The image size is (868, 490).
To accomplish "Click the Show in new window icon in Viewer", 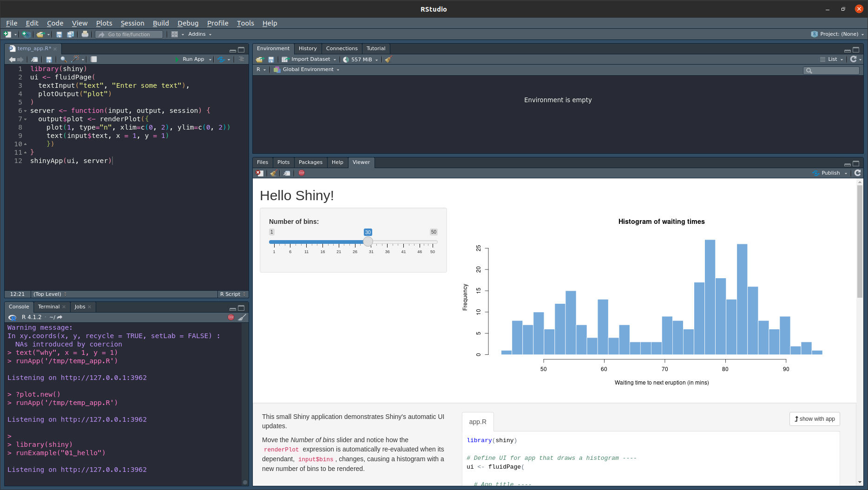I will coord(287,173).
